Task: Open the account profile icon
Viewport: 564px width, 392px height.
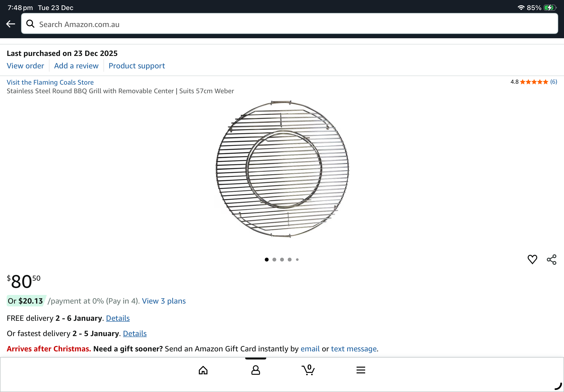Action: click(256, 370)
